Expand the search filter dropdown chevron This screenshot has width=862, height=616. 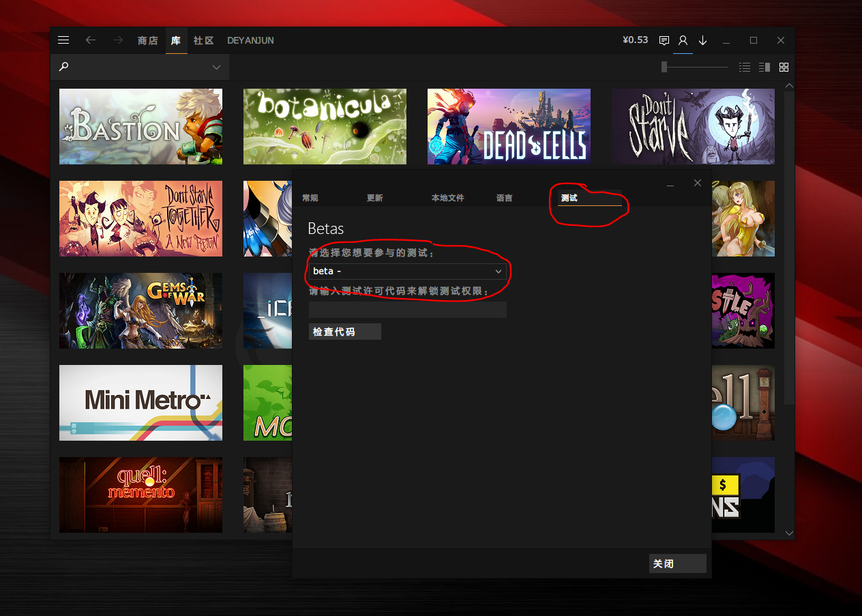(x=216, y=67)
